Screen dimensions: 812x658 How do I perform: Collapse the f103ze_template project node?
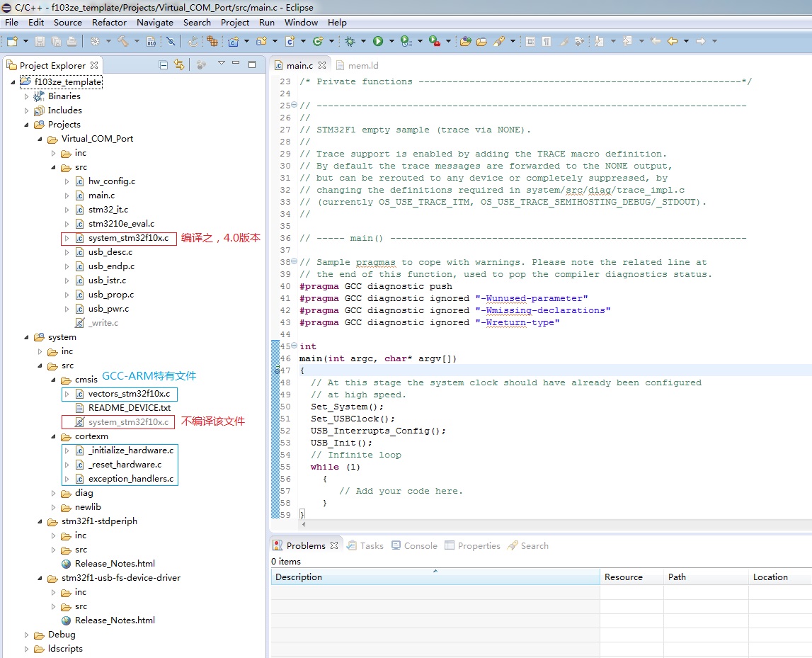(13, 82)
